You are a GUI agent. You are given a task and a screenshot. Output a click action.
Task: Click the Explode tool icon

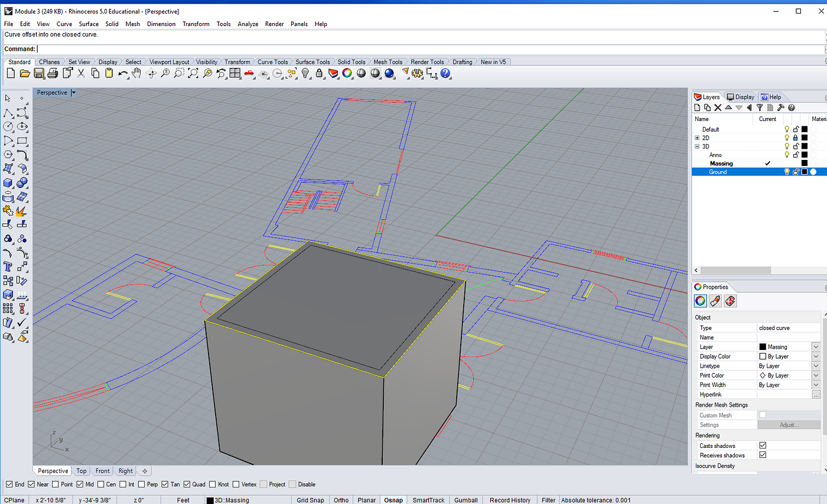22,211
